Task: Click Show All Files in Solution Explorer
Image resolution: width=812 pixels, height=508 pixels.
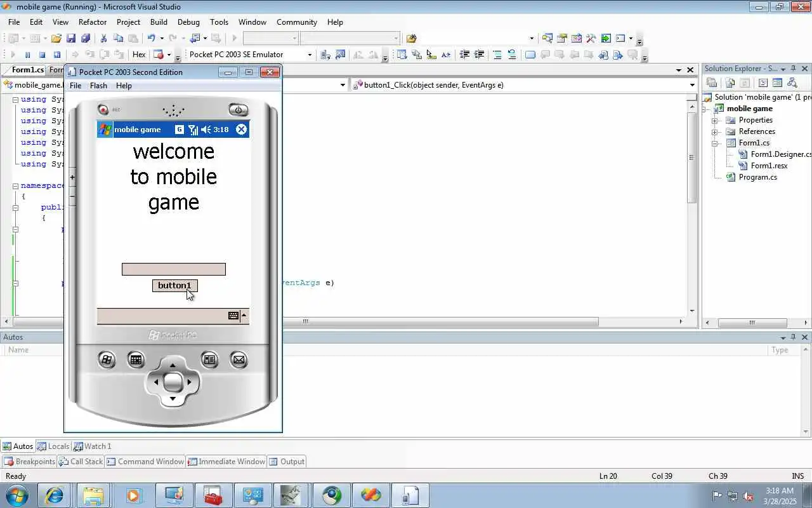Action: tap(730, 83)
